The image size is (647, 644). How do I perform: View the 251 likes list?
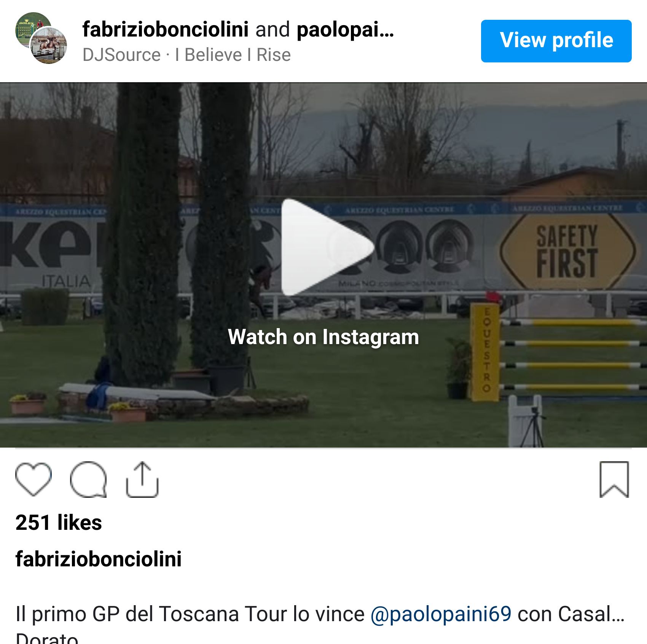[59, 522]
